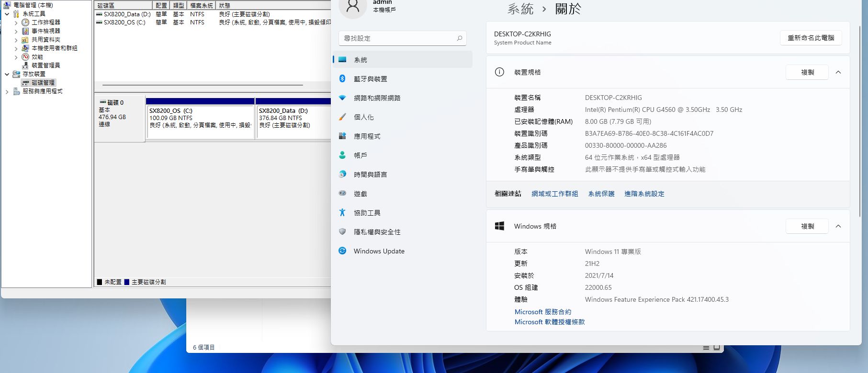Select SX8200_Data (D:) row in volume list

pos(213,14)
